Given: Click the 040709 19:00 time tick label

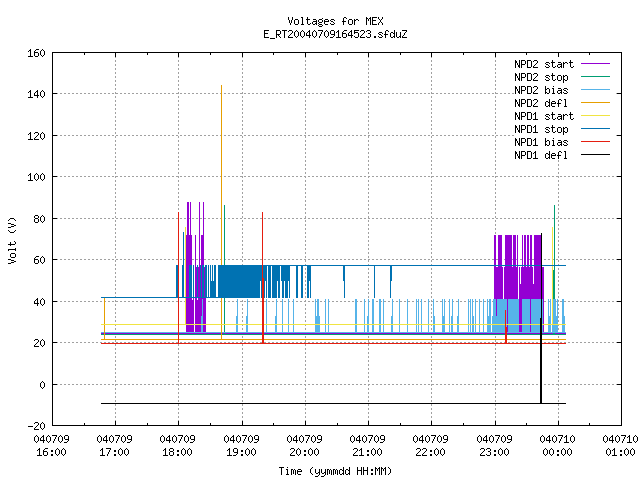Looking at the screenshot, I should tap(241, 446).
